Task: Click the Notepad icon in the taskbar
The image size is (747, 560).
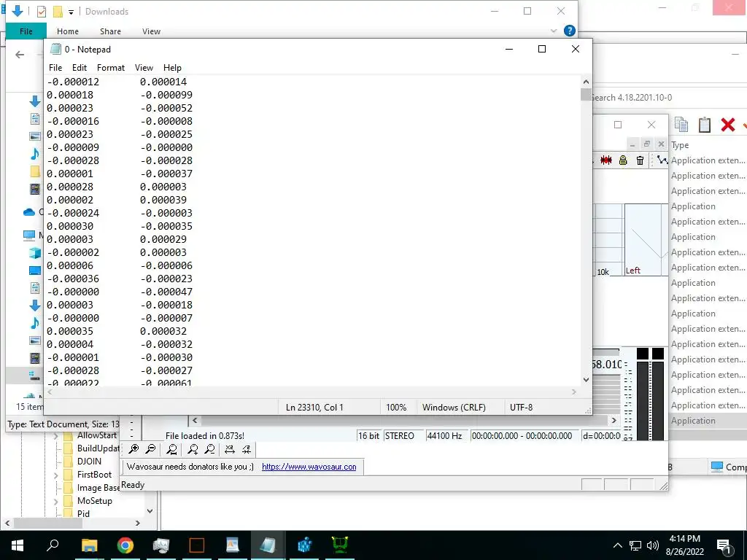Action: [x=268, y=545]
